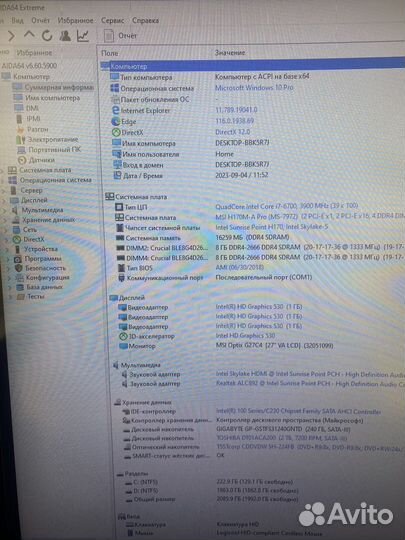Click the Сервер icon in sidebar
405x540 pixels.
point(13,190)
